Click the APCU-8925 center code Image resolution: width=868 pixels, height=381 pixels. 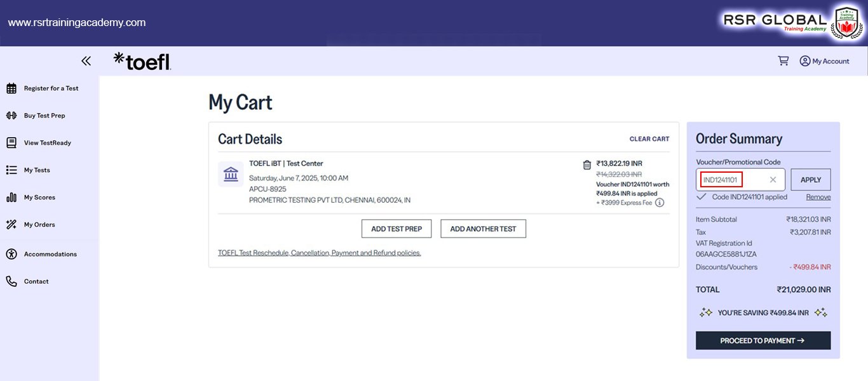(268, 189)
